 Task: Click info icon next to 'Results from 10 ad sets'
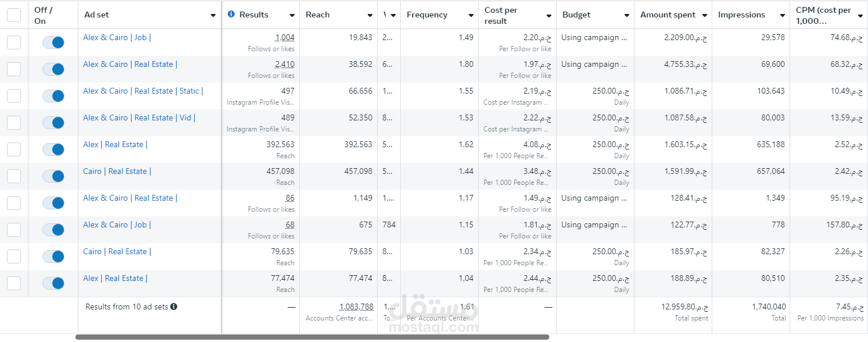coord(174,307)
